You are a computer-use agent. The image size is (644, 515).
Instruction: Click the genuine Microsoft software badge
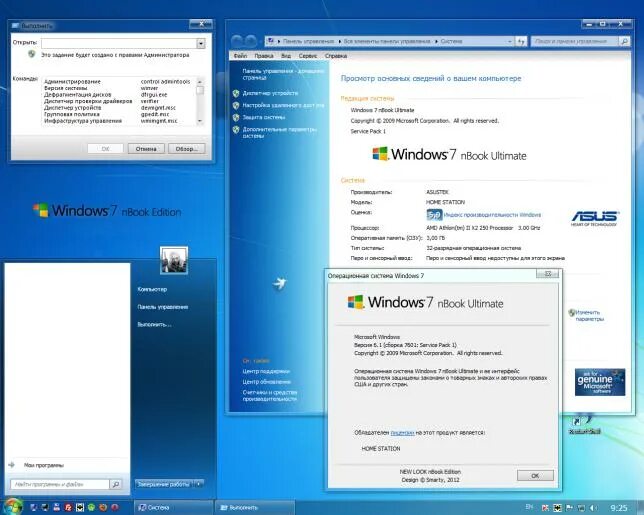[x=600, y=382]
